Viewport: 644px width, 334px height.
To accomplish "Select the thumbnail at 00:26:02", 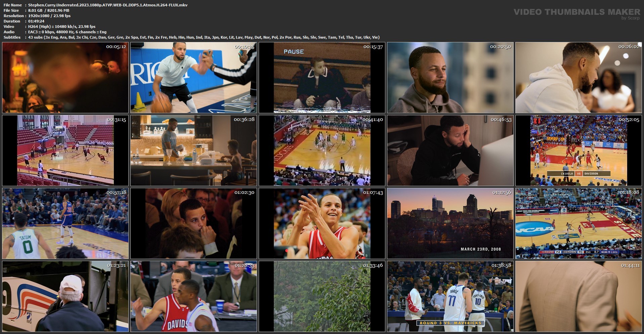I will click(x=579, y=78).
